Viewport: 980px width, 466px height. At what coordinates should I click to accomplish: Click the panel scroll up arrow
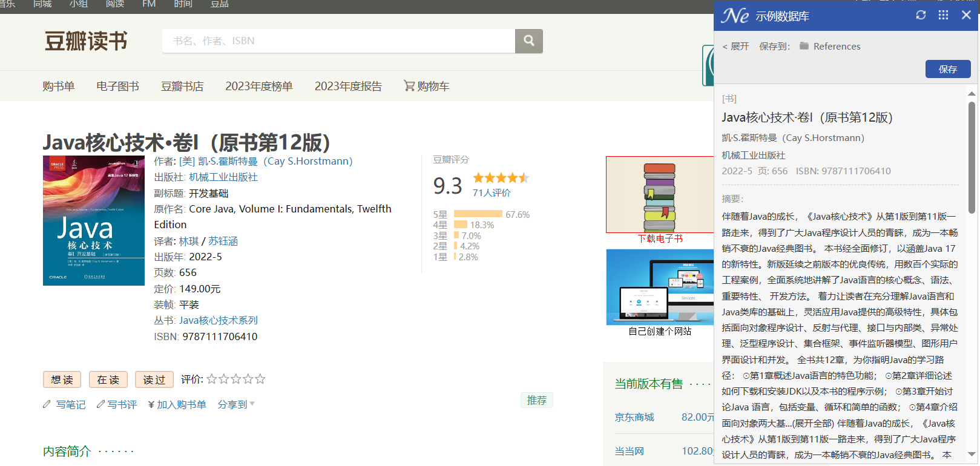972,93
